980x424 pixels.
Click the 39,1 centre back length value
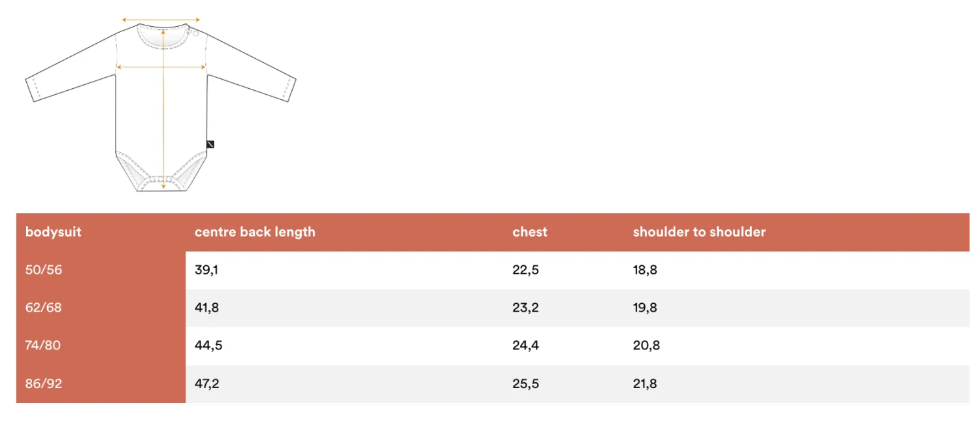[x=206, y=270]
